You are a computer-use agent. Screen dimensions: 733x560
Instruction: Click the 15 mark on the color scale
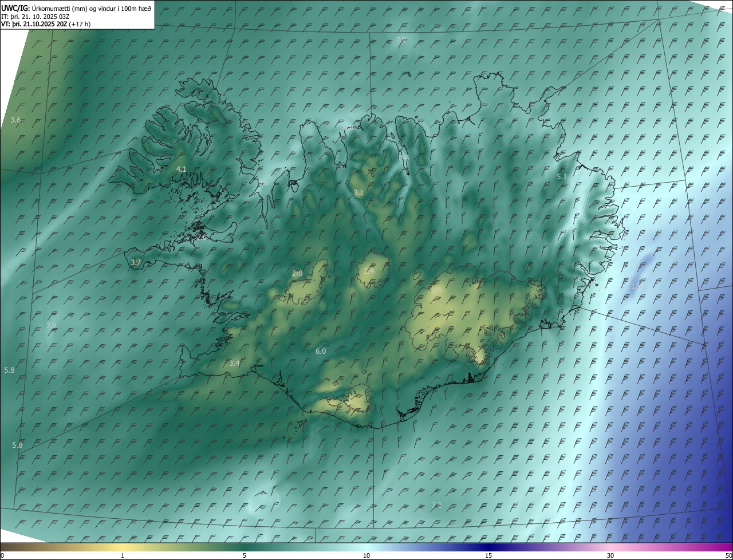pyautogui.click(x=488, y=556)
